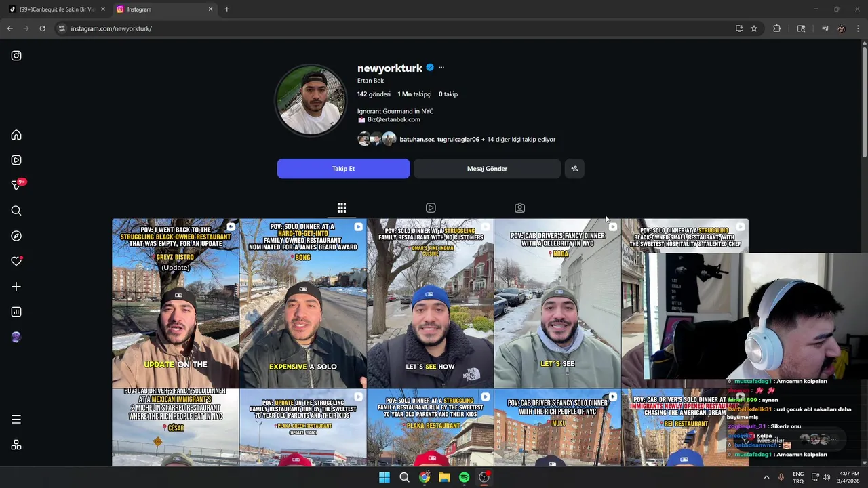
Task: Click the address bar URL field
Action: (393, 28)
